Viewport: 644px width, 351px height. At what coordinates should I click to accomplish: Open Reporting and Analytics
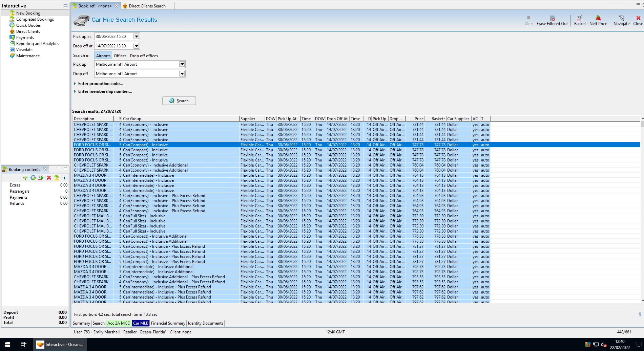[38, 44]
